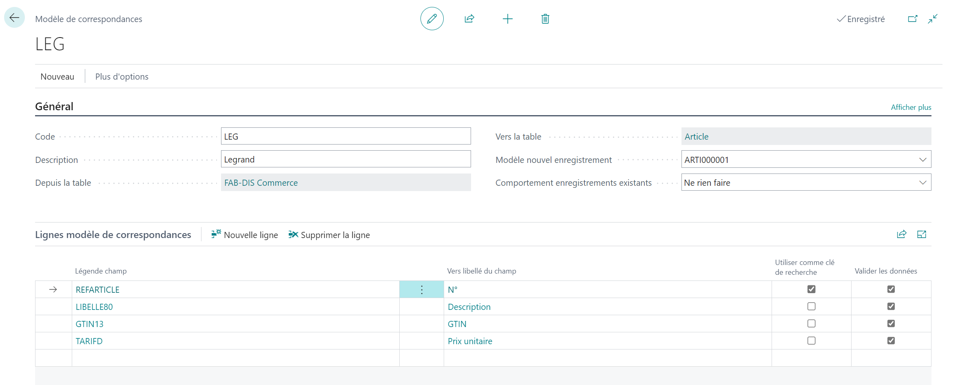Click share icon in the lines section
The width and height of the screenshot is (980, 385).
point(902,234)
